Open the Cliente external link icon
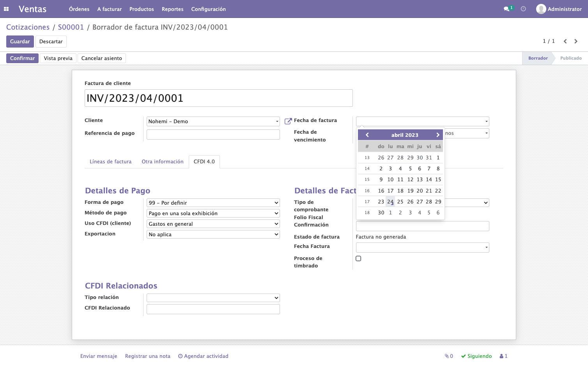 tap(288, 121)
